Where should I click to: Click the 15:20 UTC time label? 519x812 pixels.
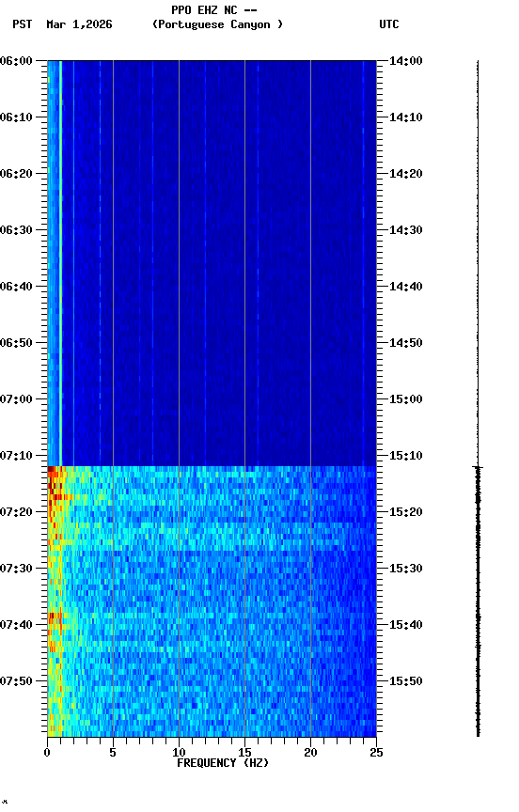tap(406, 512)
